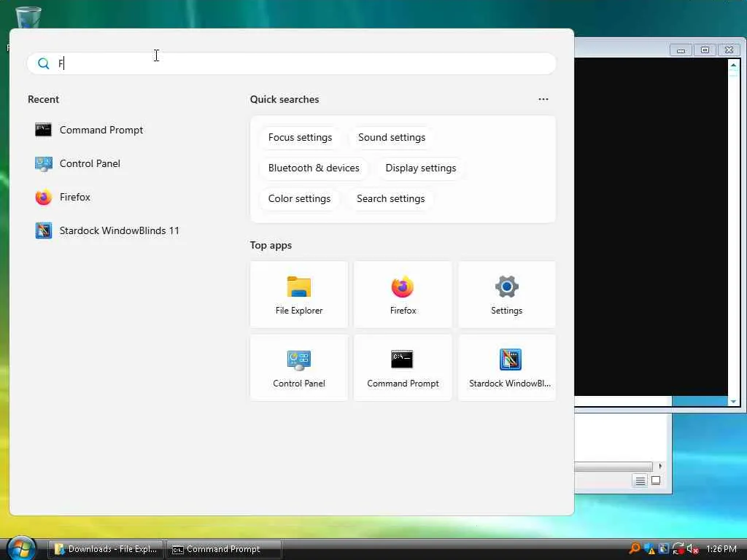Screen dimensions: 747x560
Task: Open Windows Security shield warning tray icon
Action: [649, 548]
